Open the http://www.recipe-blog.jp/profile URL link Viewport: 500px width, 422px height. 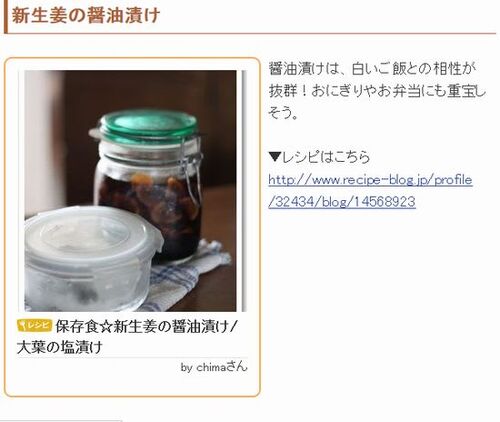pos(371,180)
